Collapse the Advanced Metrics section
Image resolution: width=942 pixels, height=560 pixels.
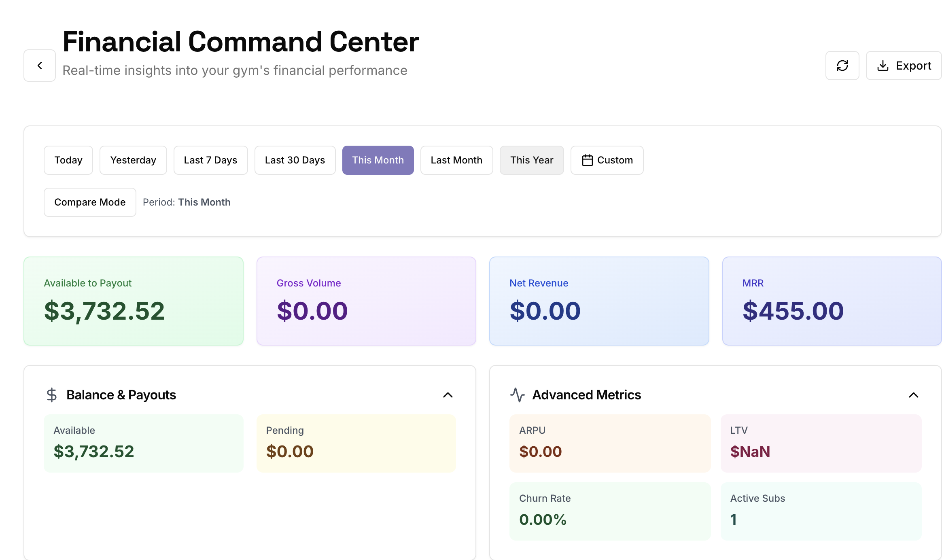(x=913, y=395)
